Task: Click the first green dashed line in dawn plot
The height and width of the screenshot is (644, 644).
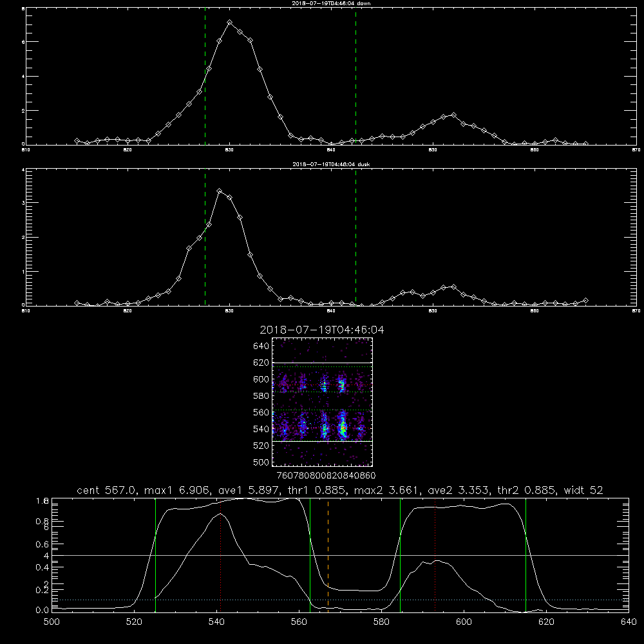Action: click(205, 77)
